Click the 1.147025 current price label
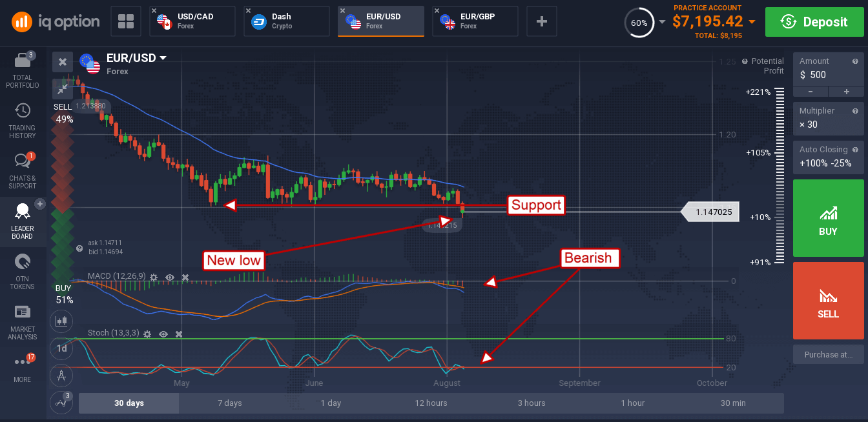Screen dimensions: 868x422 [710, 212]
